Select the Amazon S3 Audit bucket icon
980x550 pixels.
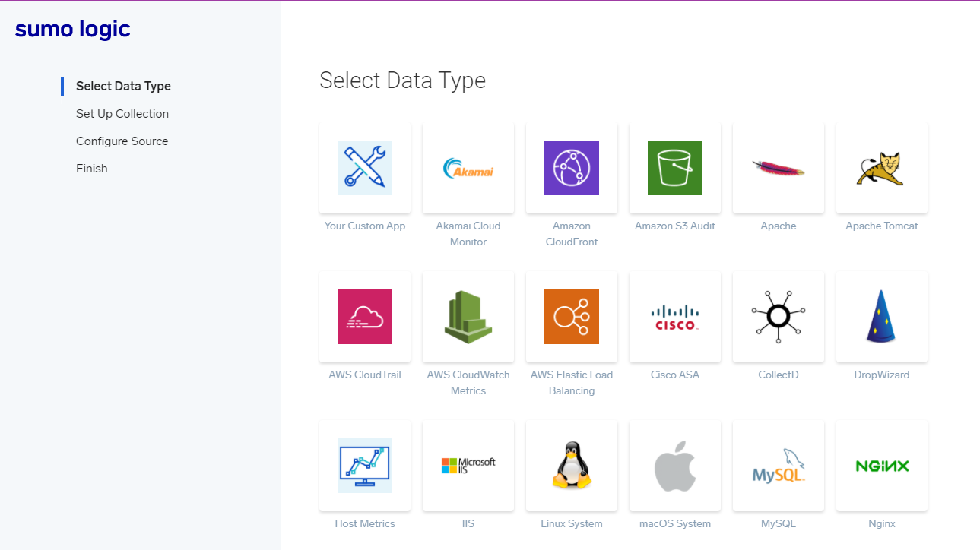[675, 168]
